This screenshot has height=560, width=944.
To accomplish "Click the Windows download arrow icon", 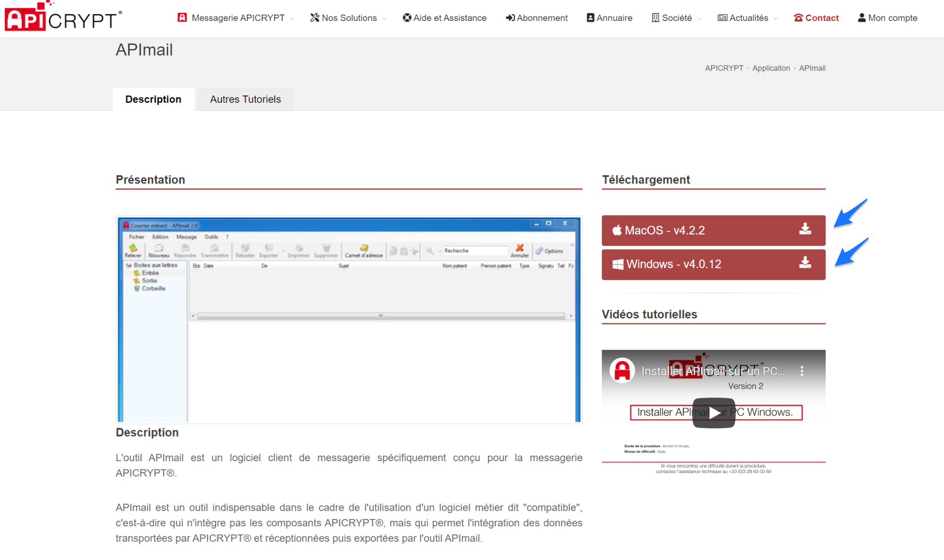I will click(x=805, y=263).
